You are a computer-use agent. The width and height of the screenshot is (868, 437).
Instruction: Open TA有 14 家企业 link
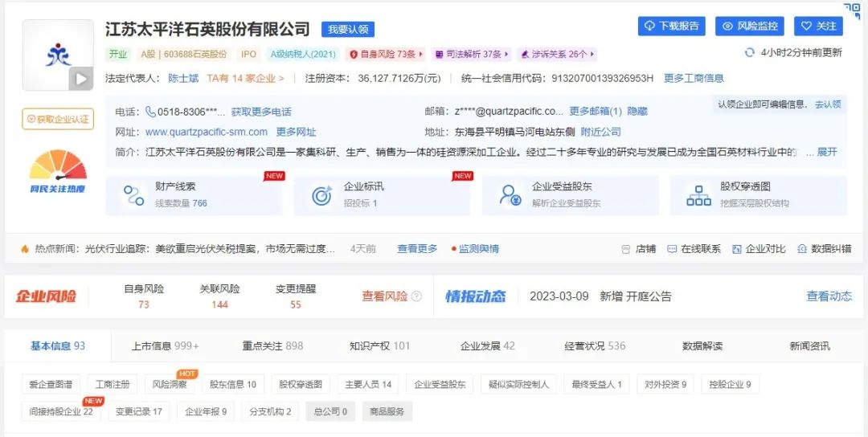(x=246, y=78)
